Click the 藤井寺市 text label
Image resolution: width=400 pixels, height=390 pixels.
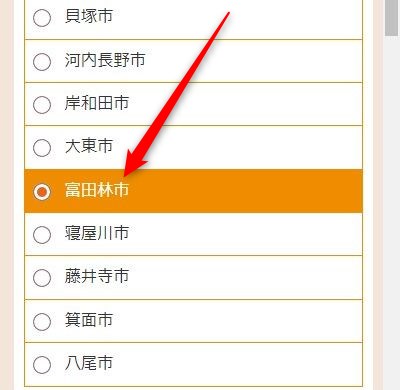coord(97,276)
